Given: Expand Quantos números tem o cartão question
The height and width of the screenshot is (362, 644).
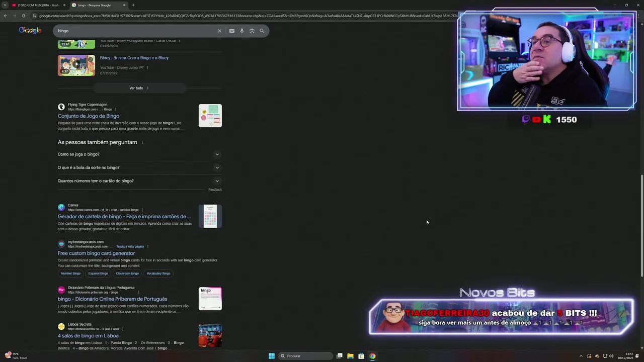Looking at the screenshot, I should [139, 181].
